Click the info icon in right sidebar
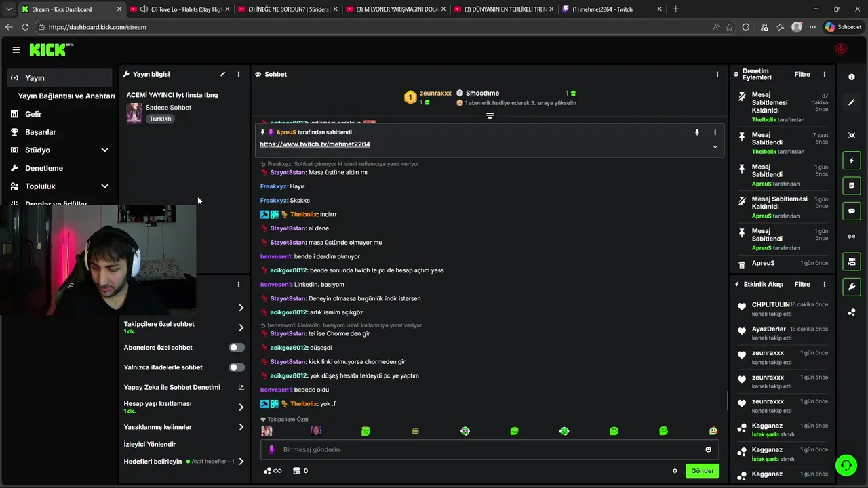868x488 pixels. click(x=852, y=77)
